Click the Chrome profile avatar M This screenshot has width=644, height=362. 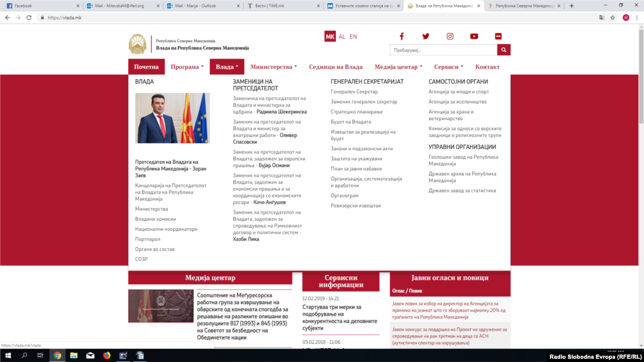pyautogui.click(x=626, y=18)
